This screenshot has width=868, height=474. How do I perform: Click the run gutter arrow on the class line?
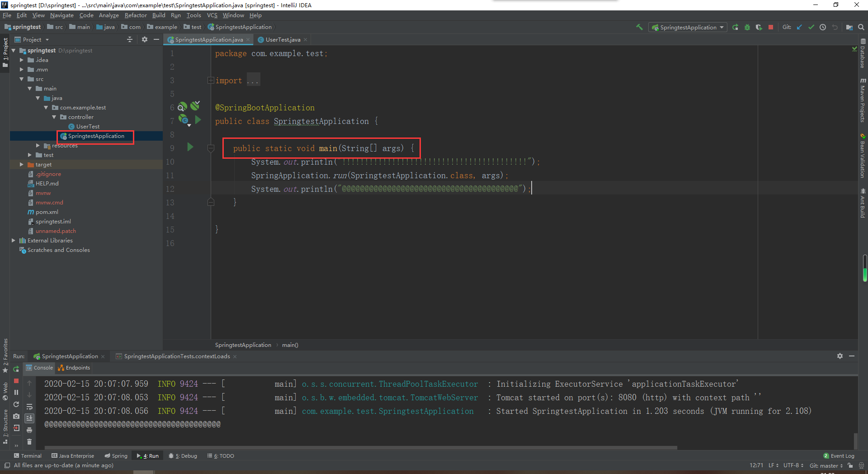point(198,120)
